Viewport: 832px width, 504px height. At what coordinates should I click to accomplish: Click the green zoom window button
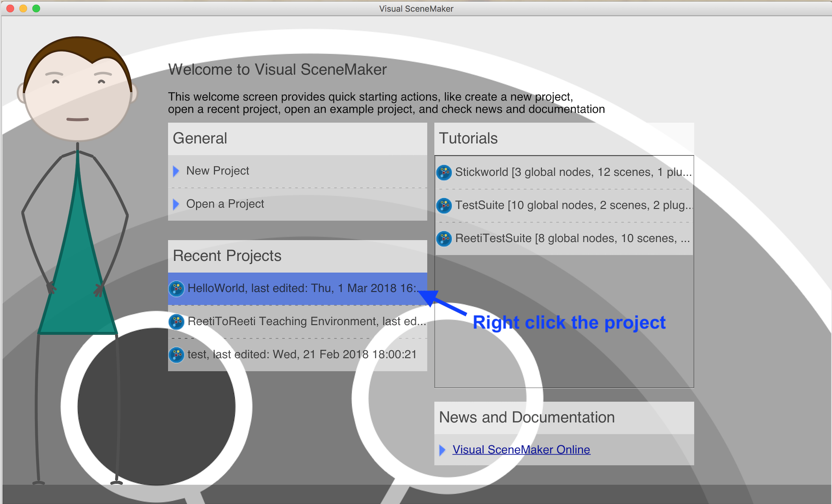pos(36,8)
